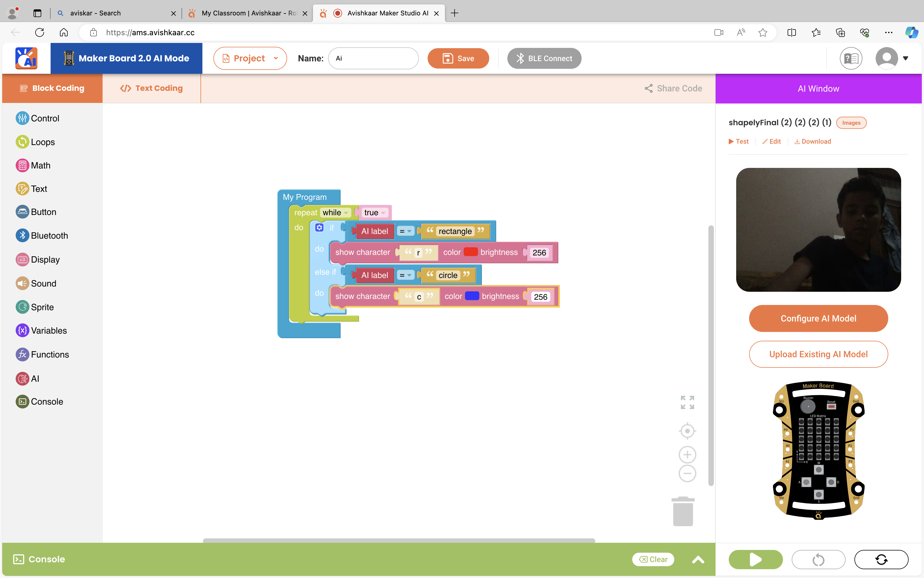924x578 pixels.
Task: Open the Control blocks category
Action: [37, 118]
